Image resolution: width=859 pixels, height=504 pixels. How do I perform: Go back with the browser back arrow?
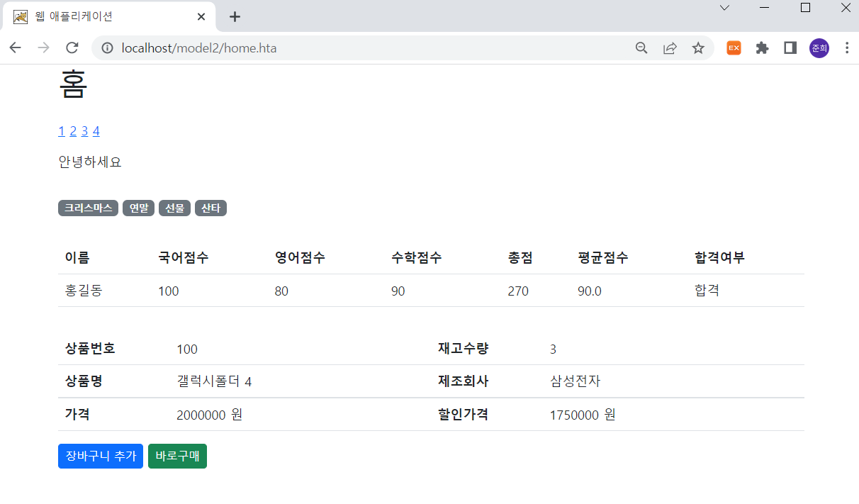coord(16,48)
